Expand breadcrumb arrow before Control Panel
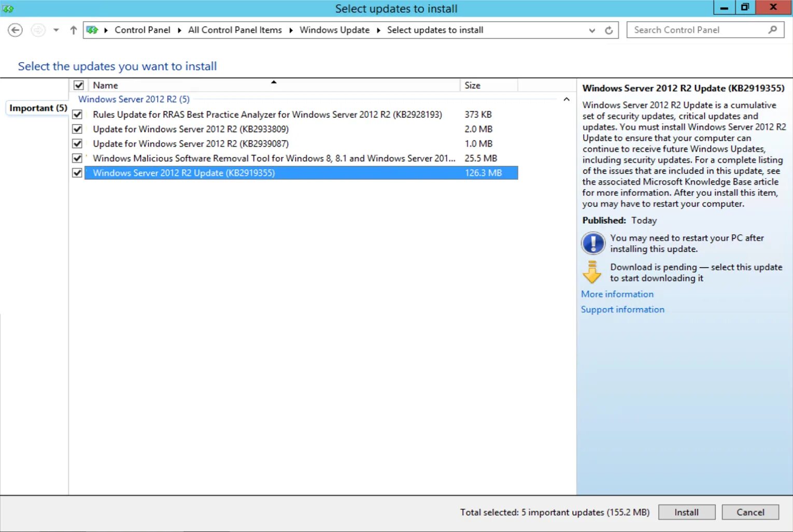Image resolution: width=793 pixels, height=532 pixels. 106,30
